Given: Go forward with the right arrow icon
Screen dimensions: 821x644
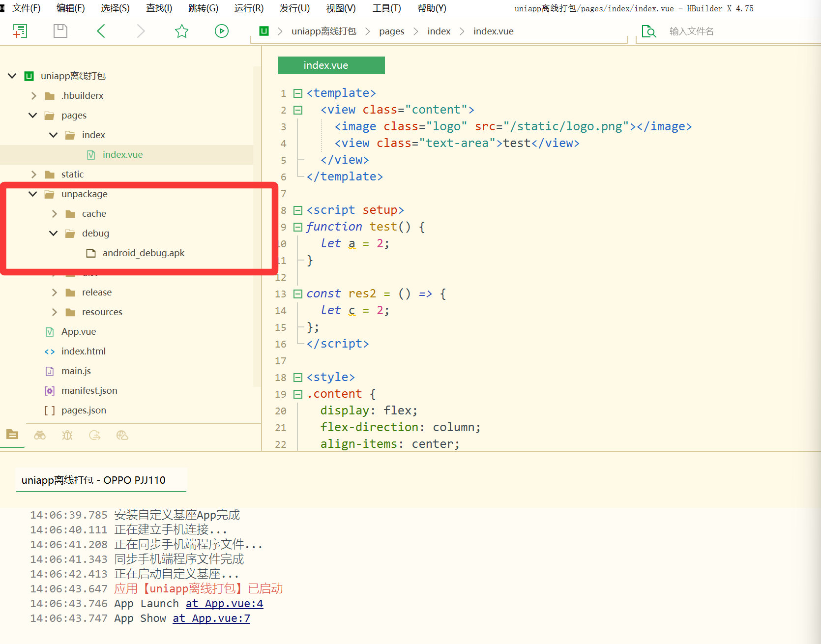Looking at the screenshot, I should [141, 31].
